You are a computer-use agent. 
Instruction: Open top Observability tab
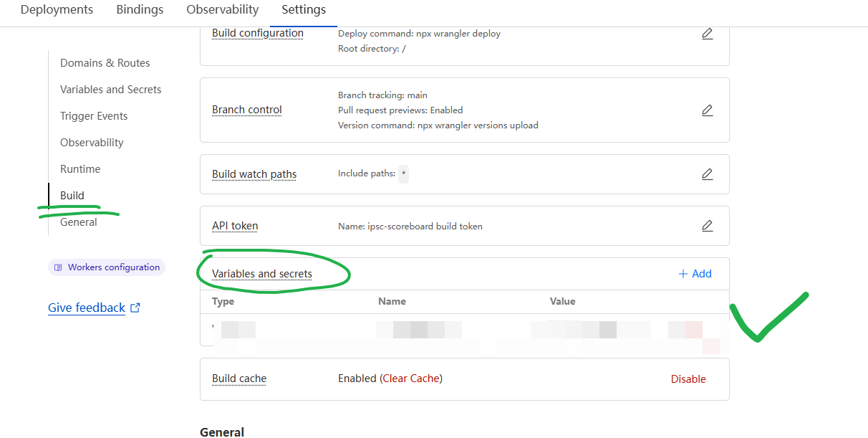click(x=222, y=10)
